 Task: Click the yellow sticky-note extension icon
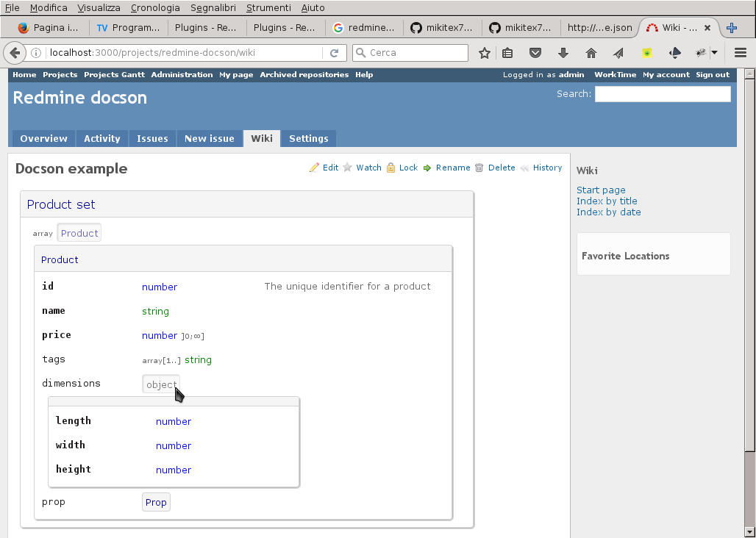click(x=647, y=52)
